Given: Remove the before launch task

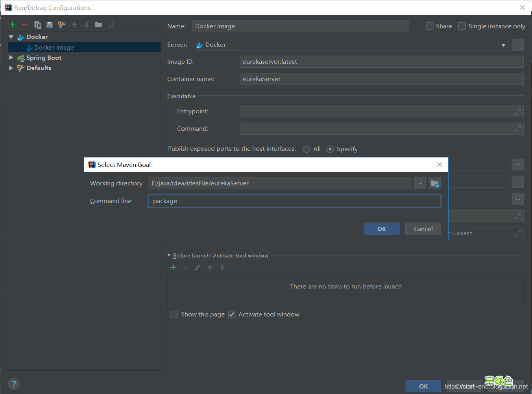Looking at the screenshot, I should pos(185,268).
